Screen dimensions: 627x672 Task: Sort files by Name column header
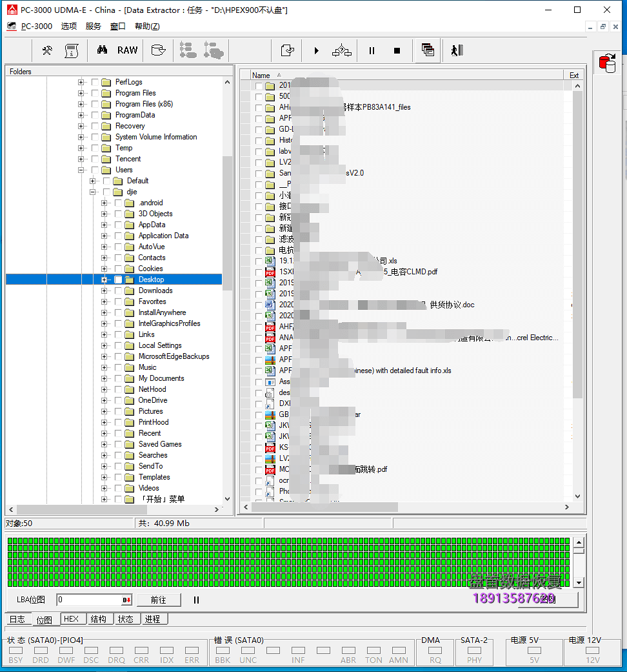click(x=406, y=75)
